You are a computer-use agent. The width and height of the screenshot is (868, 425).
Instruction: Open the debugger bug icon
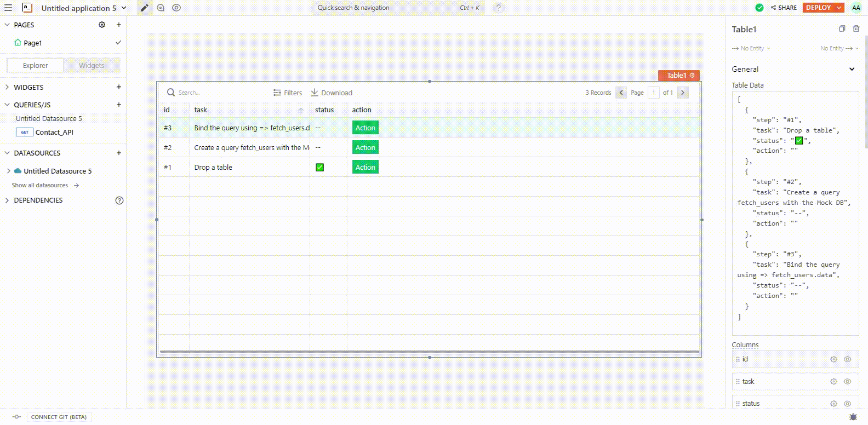click(853, 417)
